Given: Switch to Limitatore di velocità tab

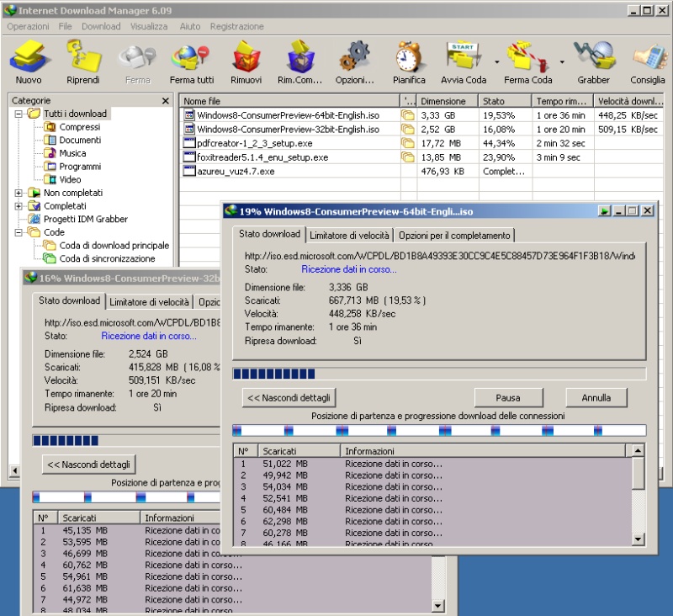Looking at the screenshot, I should [x=349, y=235].
